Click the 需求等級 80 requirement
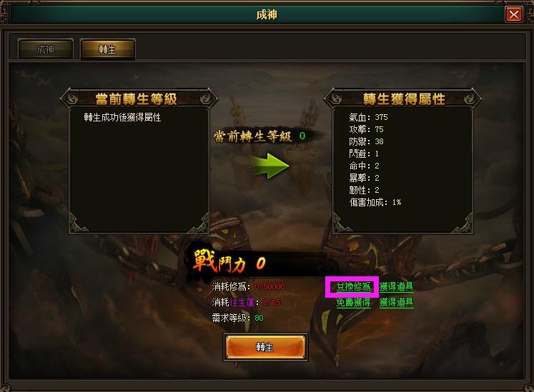Screen dimensions: 534x392 (x=238, y=318)
